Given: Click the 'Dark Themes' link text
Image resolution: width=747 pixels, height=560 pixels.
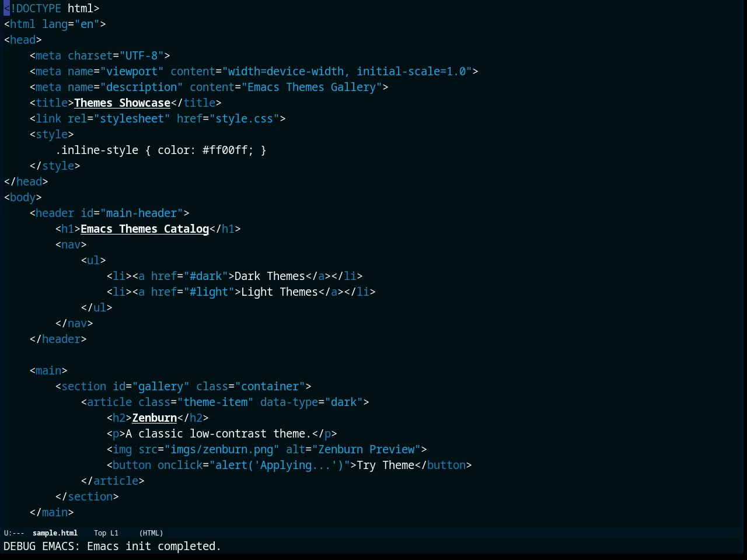Looking at the screenshot, I should tap(270, 276).
